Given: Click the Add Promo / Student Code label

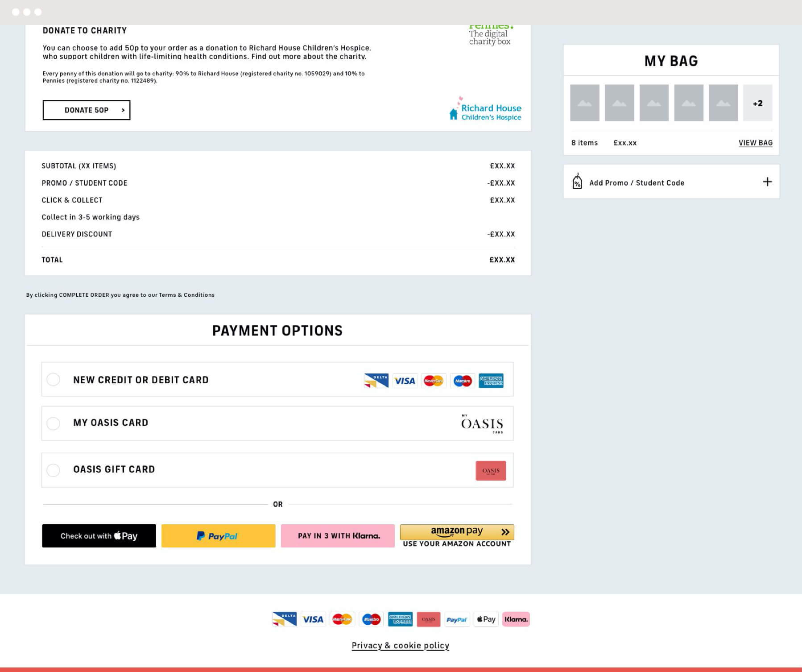Looking at the screenshot, I should (x=637, y=183).
